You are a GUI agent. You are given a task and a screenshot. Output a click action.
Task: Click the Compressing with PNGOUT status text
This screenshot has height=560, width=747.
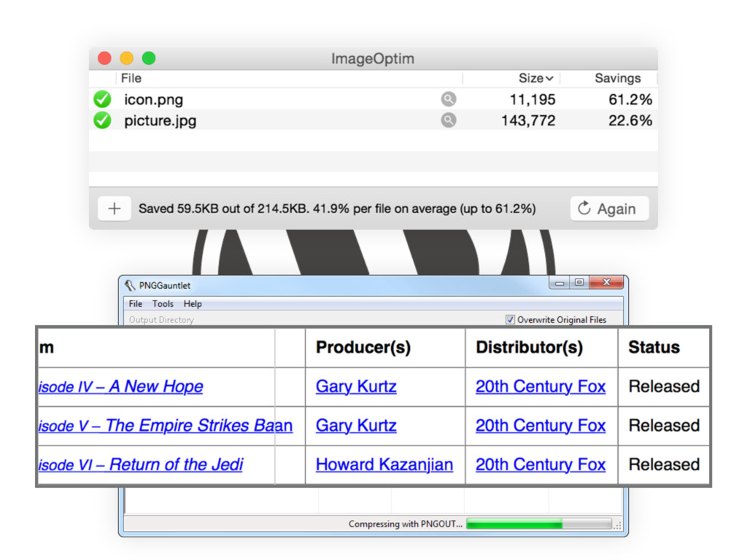[x=406, y=524]
